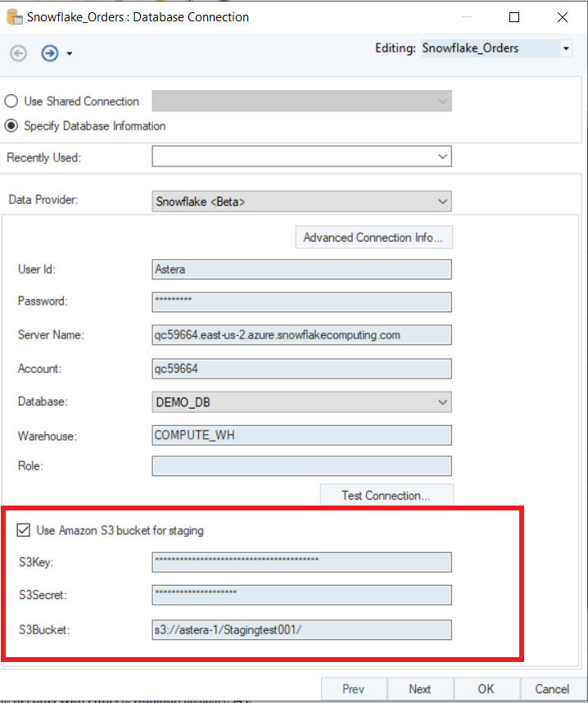588x703 pixels.
Task: Click the S3Bucket path field
Action: 301,629
